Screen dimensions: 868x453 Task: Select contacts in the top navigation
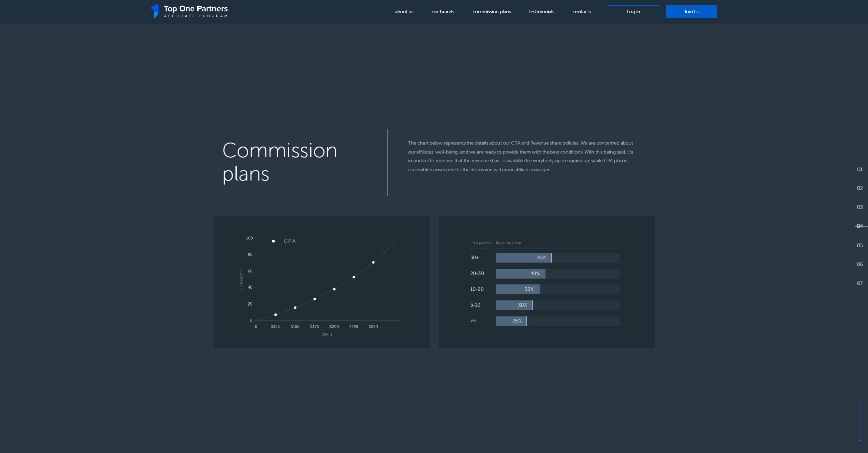click(581, 12)
